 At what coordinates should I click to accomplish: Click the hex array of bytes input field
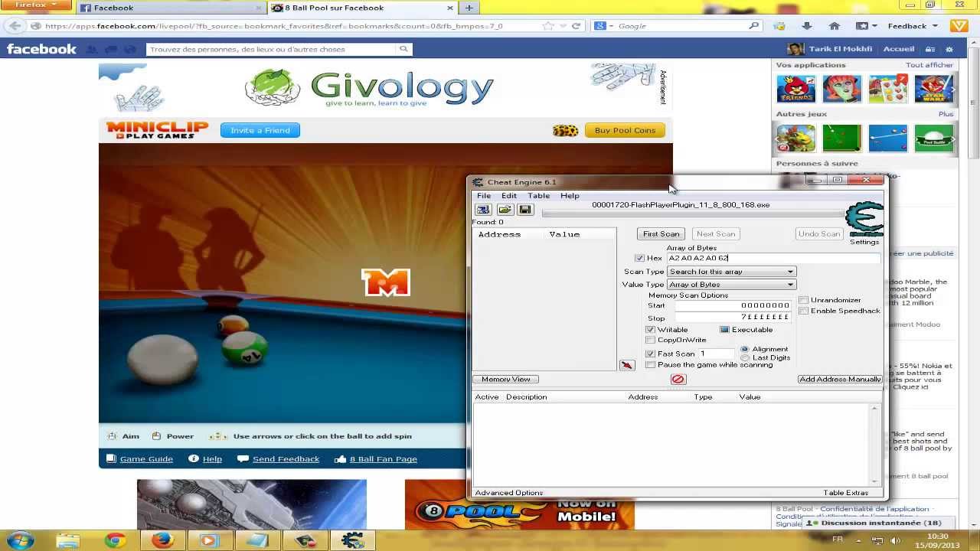773,259
